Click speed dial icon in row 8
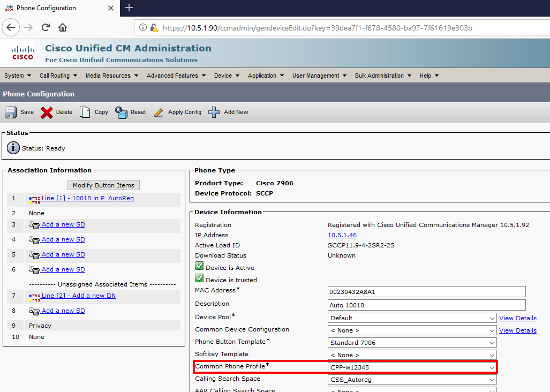 (x=34, y=311)
